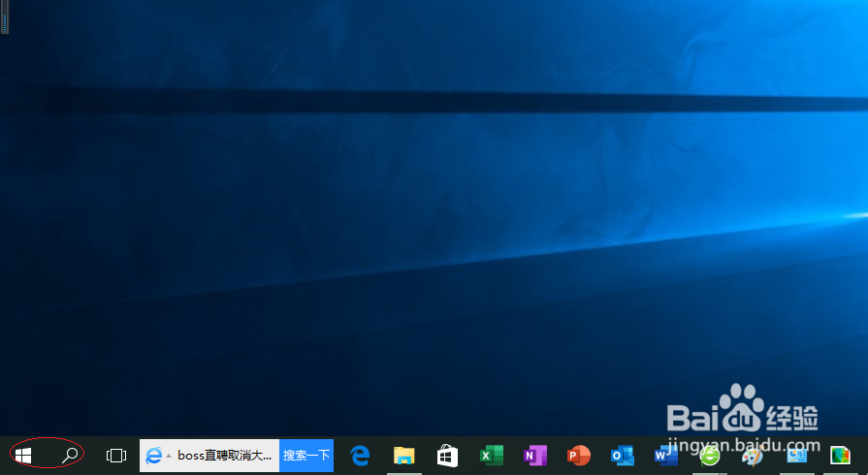Focus the 'boss直聘取消大...' search field
The width and height of the screenshot is (868, 475).
[x=224, y=456]
